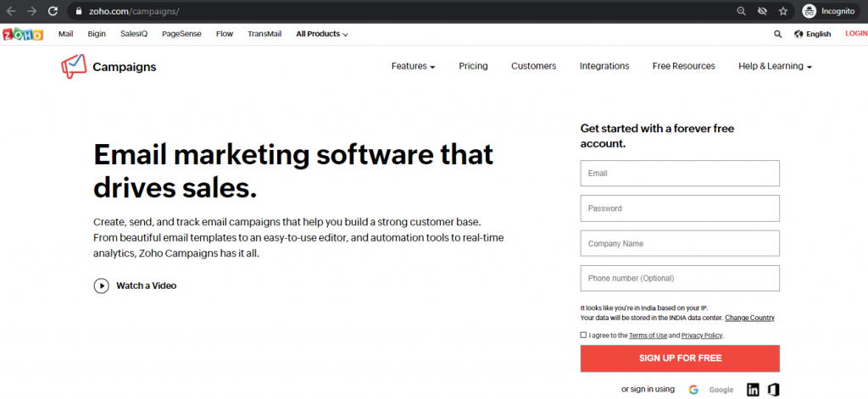The height and width of the screenshot is (399, 868).
Task: Open the Terms of Use link
Action: (648, 335)
